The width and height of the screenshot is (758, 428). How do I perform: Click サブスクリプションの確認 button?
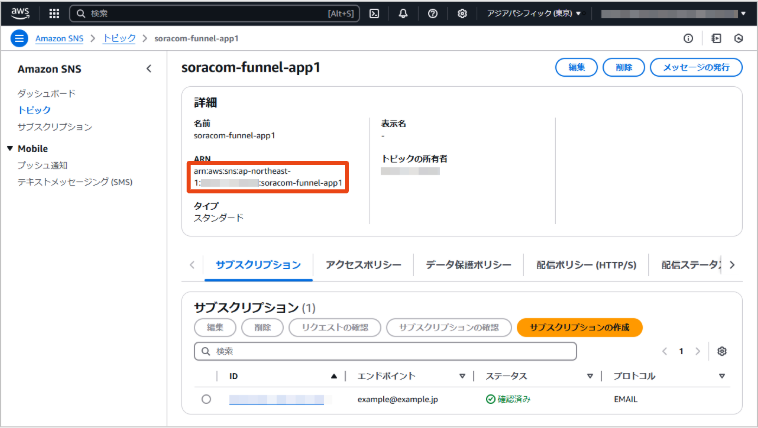coord(449,327)
